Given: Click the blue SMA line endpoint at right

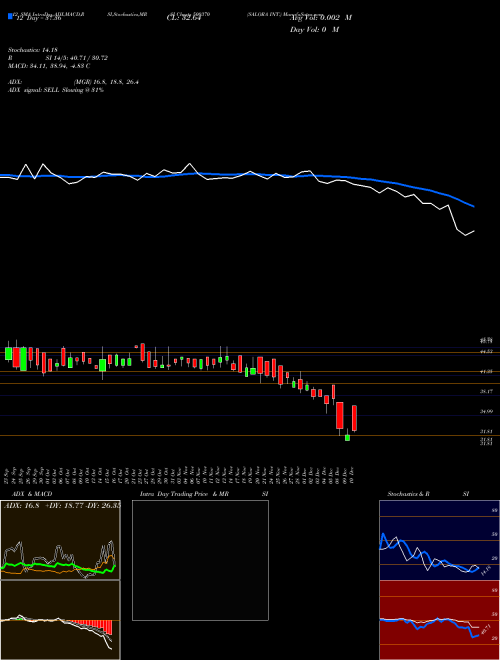Looking at the screenshot, I should (473, 206).
